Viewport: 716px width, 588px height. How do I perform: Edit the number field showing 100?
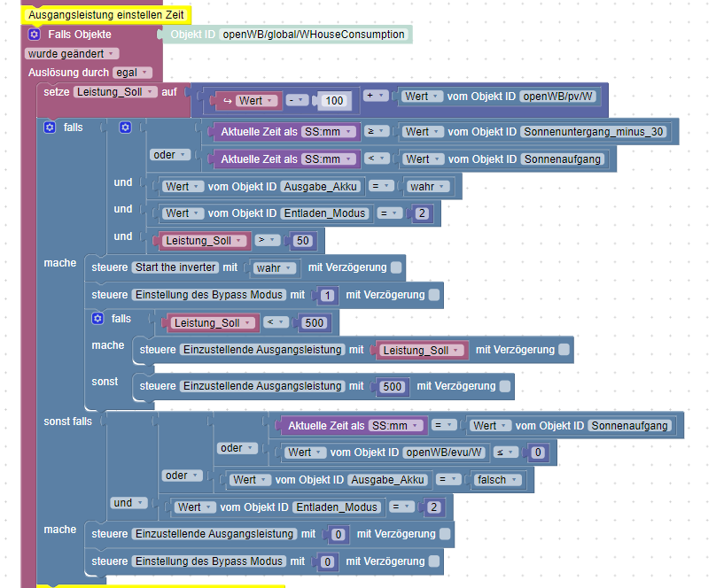(334, 101)
